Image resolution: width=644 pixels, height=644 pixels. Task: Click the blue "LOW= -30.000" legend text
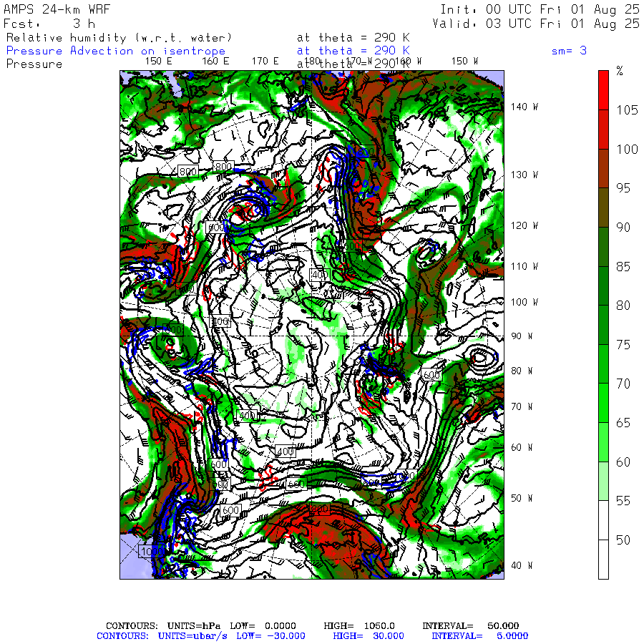[270, 636]
